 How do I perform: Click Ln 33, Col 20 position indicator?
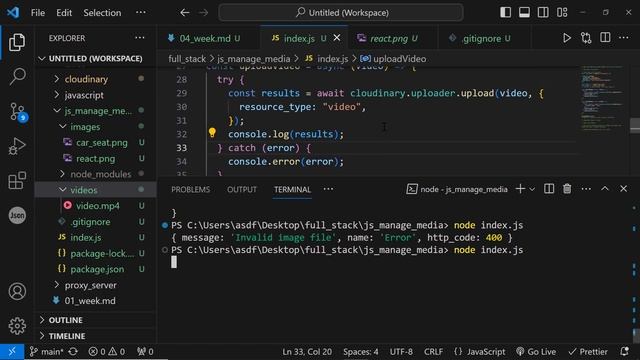307,351
